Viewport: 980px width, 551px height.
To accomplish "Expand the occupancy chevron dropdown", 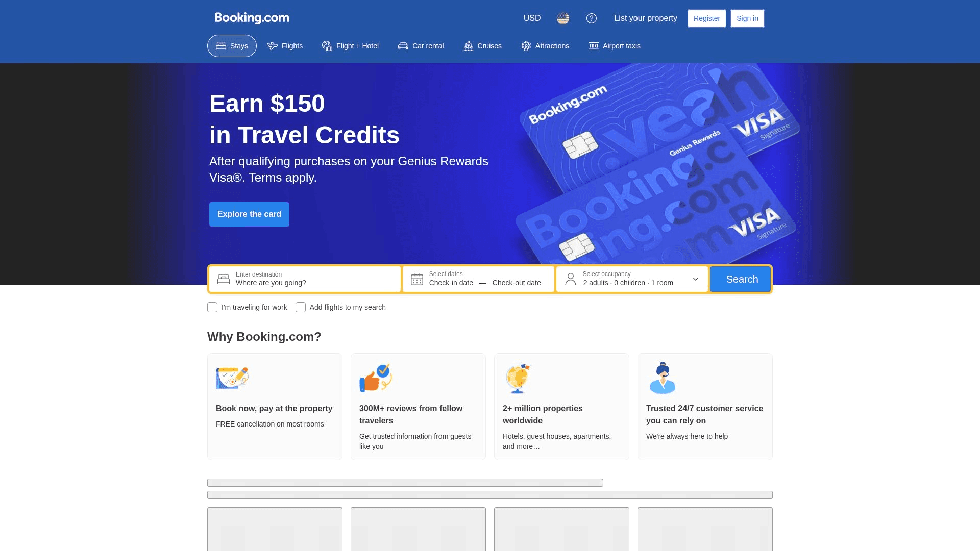I will (x=696, y=279).
